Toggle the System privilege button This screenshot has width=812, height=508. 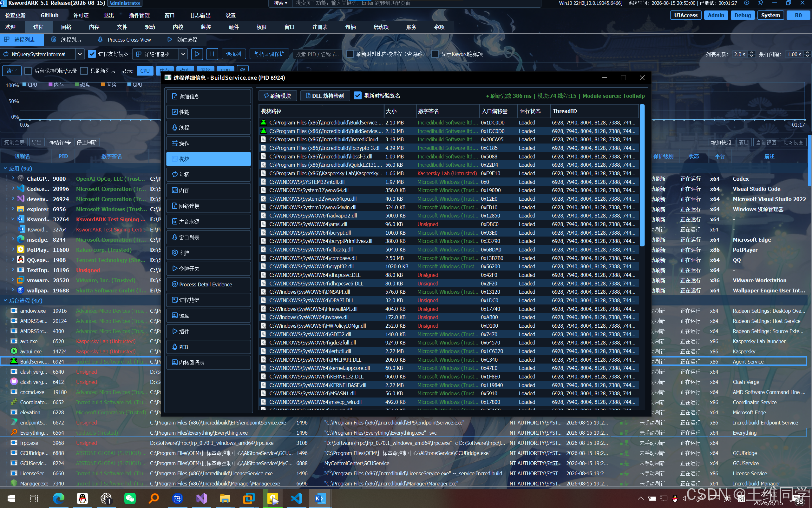[770, 15]
